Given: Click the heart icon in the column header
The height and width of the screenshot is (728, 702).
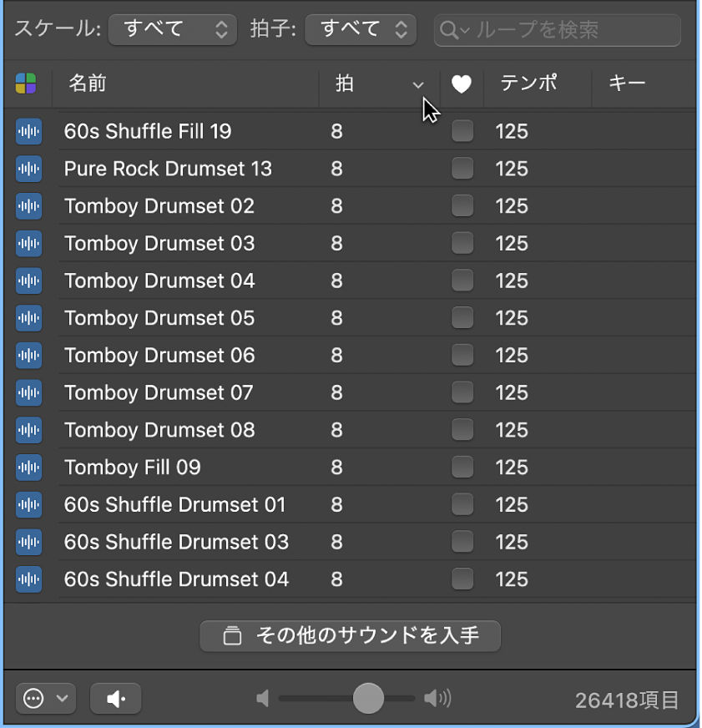Looking at the screenshot, I should click(x=462, y=84).
